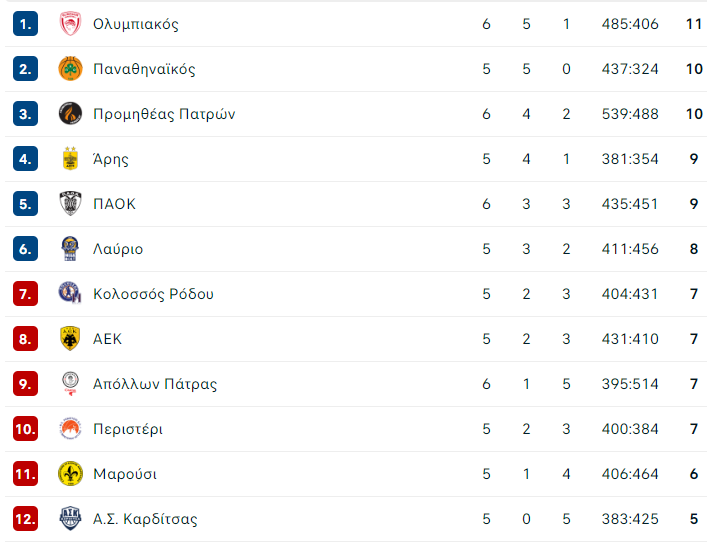Click the Παναθηναϊκός green clover logo

pyautogui.click(x=70, y=69)
